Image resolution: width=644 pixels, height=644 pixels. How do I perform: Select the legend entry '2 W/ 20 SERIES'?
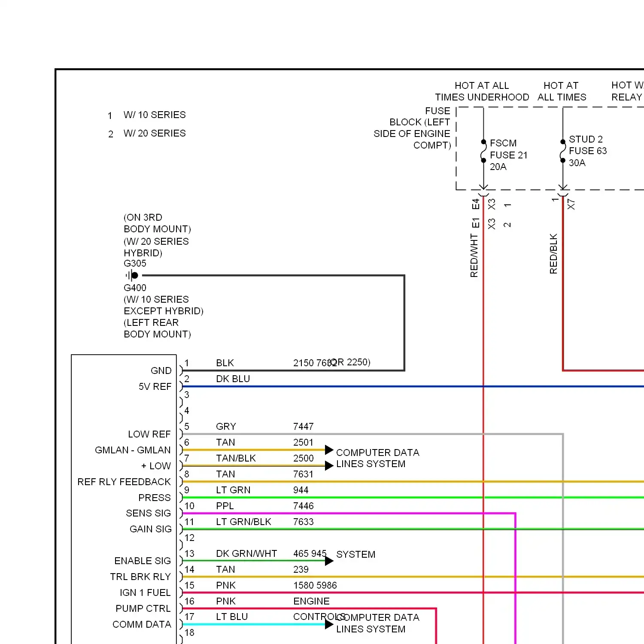(x=147, y=134)
